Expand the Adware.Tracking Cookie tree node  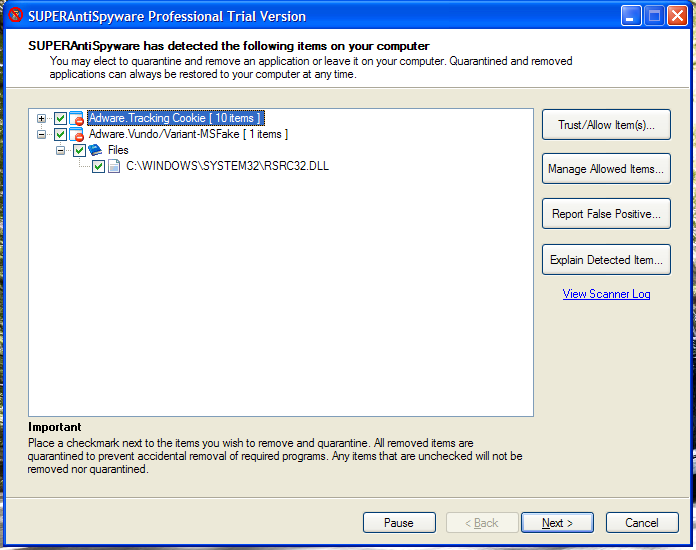click(41, 119)
